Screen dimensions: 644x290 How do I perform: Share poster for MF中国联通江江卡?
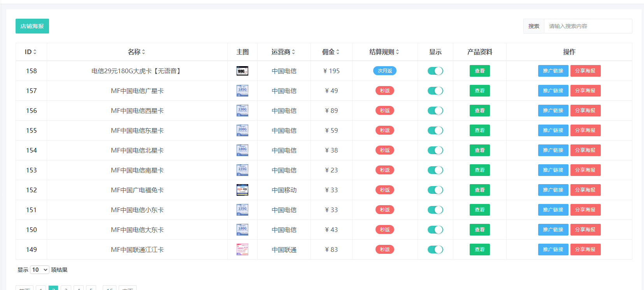(586, 250)
